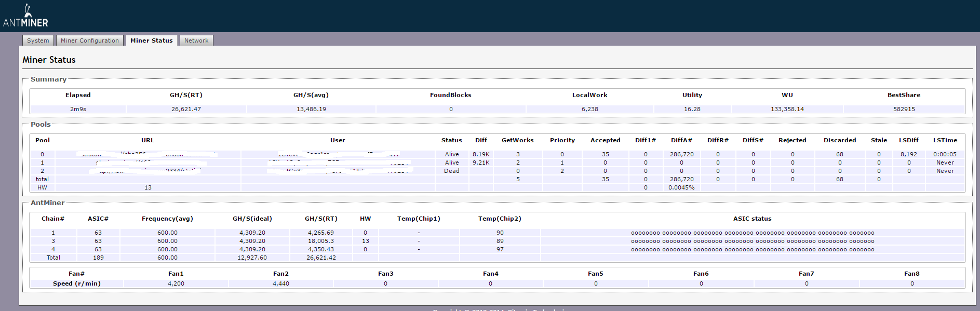The width and height of the screenshot is (980, 311).
Task: Click the Pools section title
Action: pos(41,125)
